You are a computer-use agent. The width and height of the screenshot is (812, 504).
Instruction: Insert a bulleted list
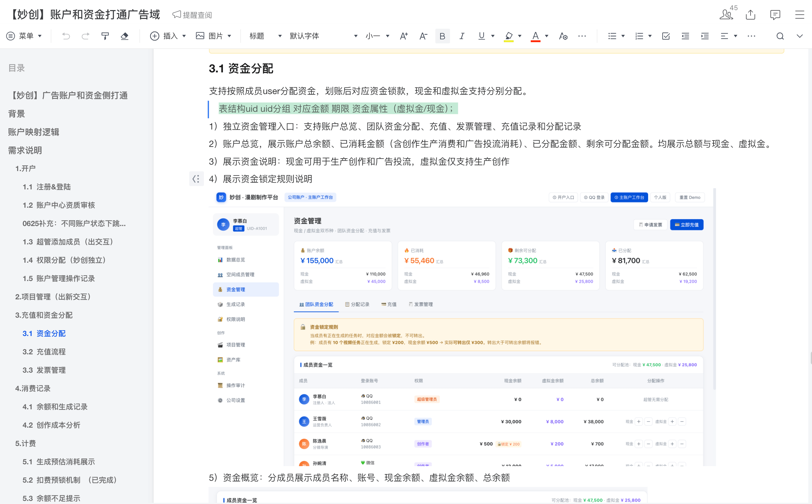[x=612, y=36]
